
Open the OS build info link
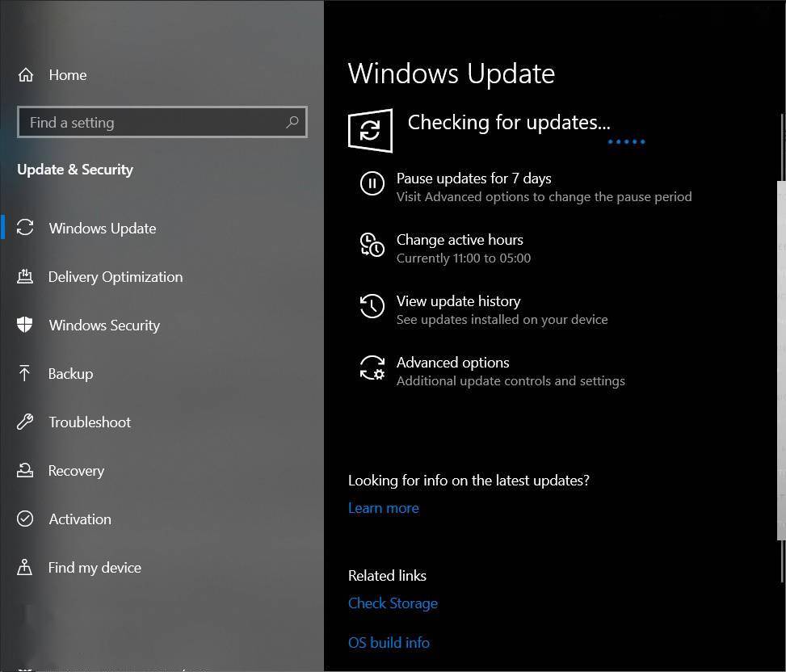(389, 642)
